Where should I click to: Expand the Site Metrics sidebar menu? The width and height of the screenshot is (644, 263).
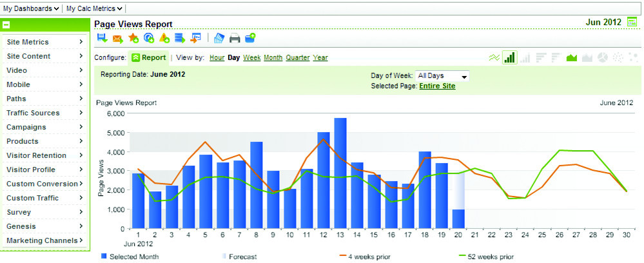(x=44, y=42)
